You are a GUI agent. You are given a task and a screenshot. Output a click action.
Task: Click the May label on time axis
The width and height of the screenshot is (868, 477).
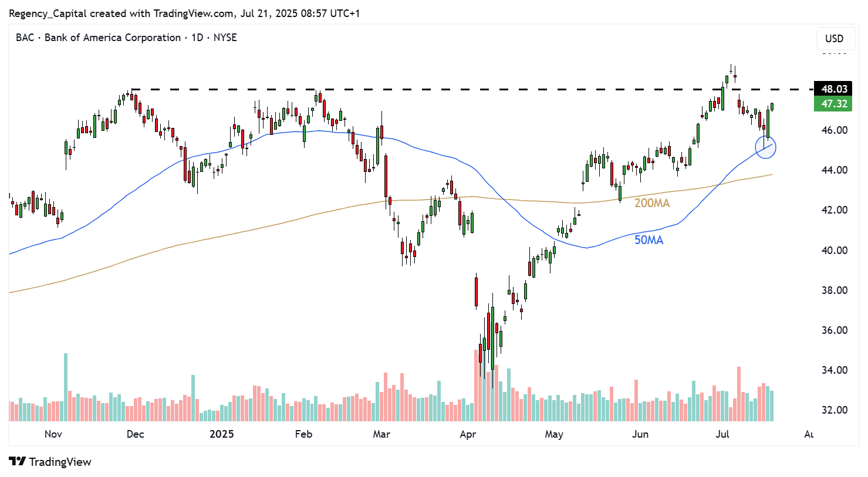(554, 434)
